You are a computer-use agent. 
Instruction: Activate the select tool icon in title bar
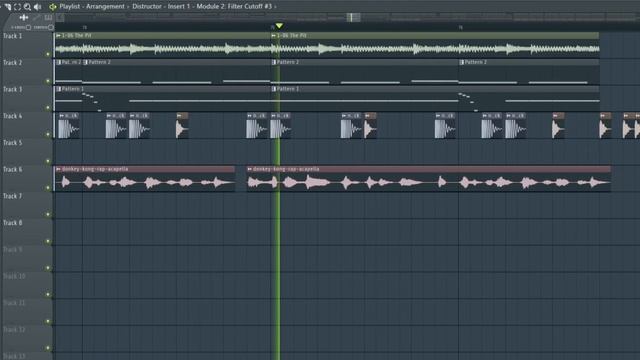pos(18,7)
